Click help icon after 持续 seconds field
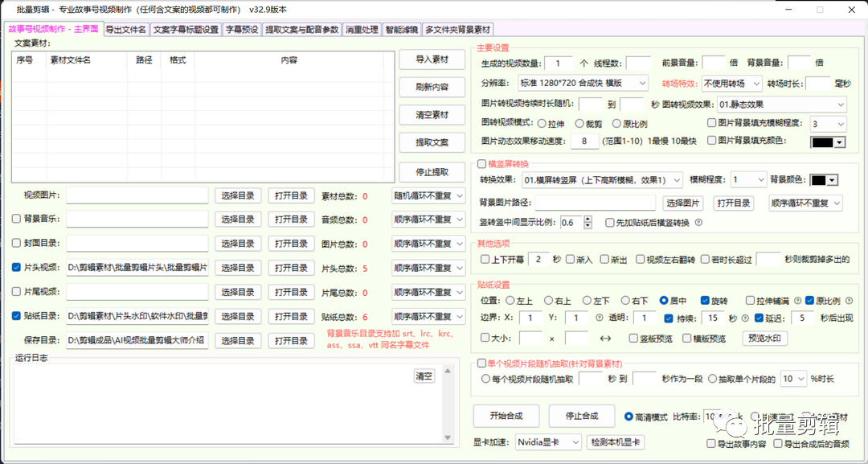 [x=745, y=318]
